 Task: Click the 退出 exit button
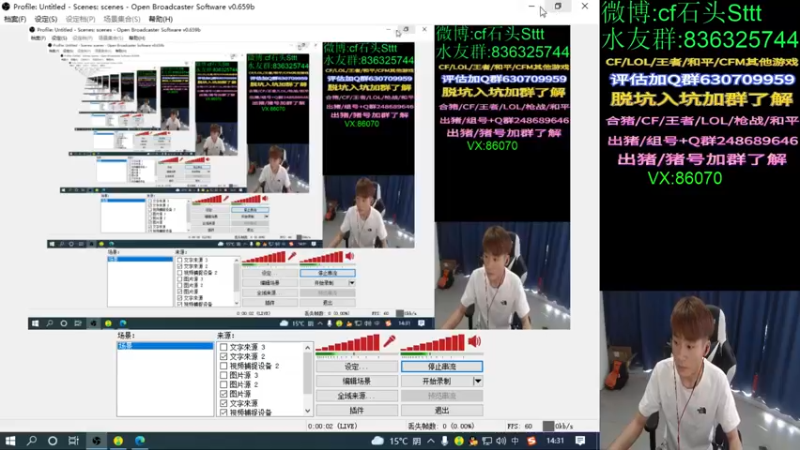tap(442, 410)
